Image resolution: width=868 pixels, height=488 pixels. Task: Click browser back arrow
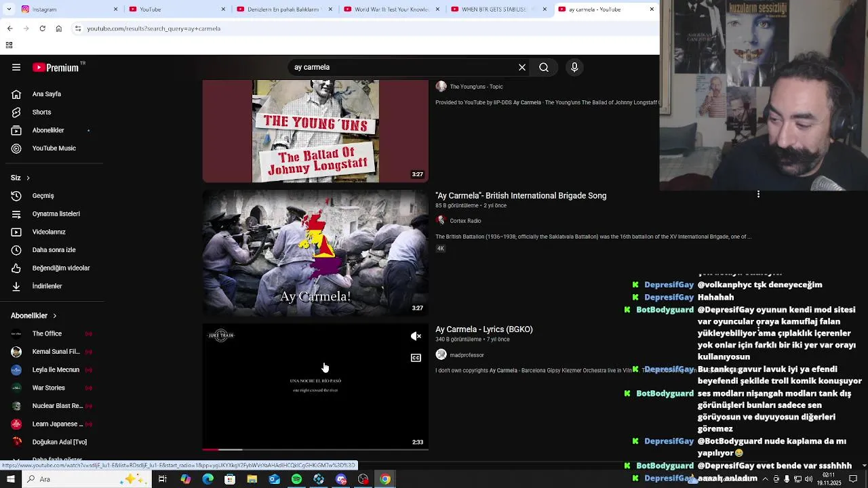click(x=9, y=28)
